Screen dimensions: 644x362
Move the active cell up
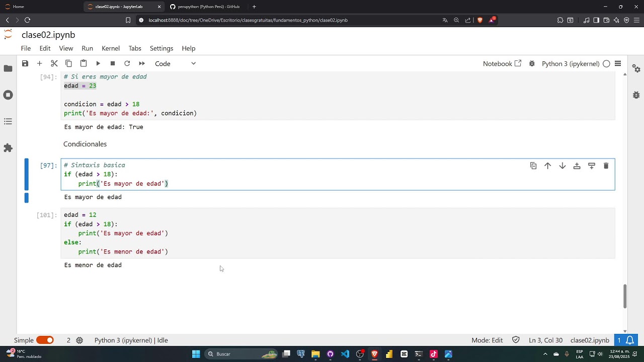click(x=548, y=166)
